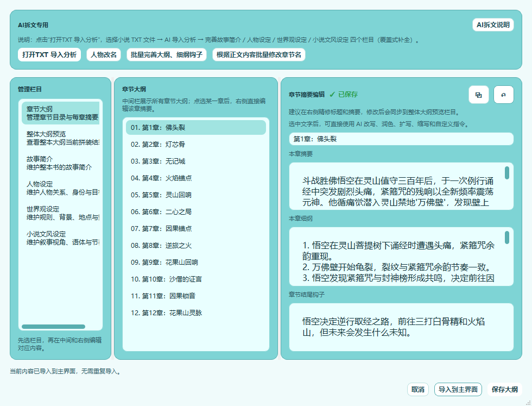Click inside the 本章摘要 text area
The width and height of the screenshot is (532, 406).
[401, 186]
